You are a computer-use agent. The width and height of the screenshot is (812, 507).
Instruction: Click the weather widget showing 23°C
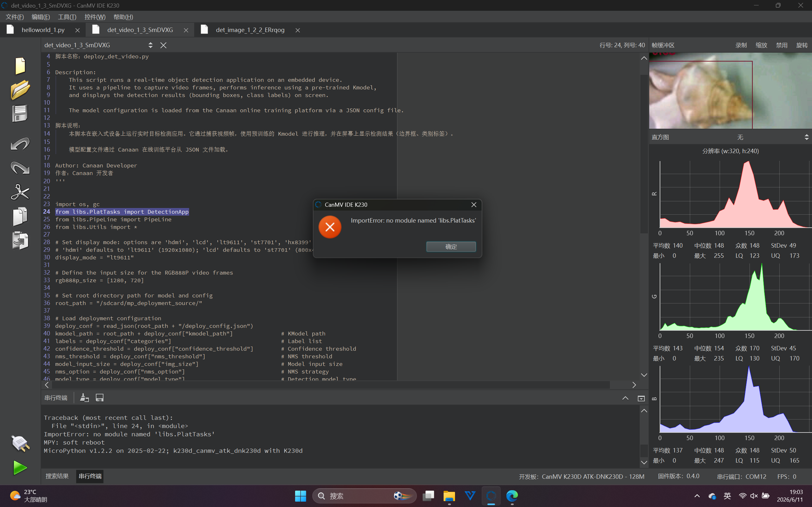tap(29, 496)
